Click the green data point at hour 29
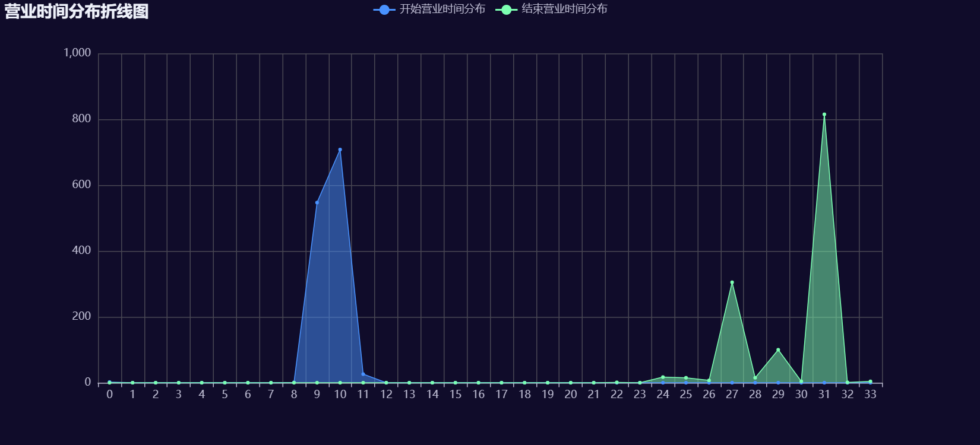The image size is (980, 445). (x=778, y=350)
